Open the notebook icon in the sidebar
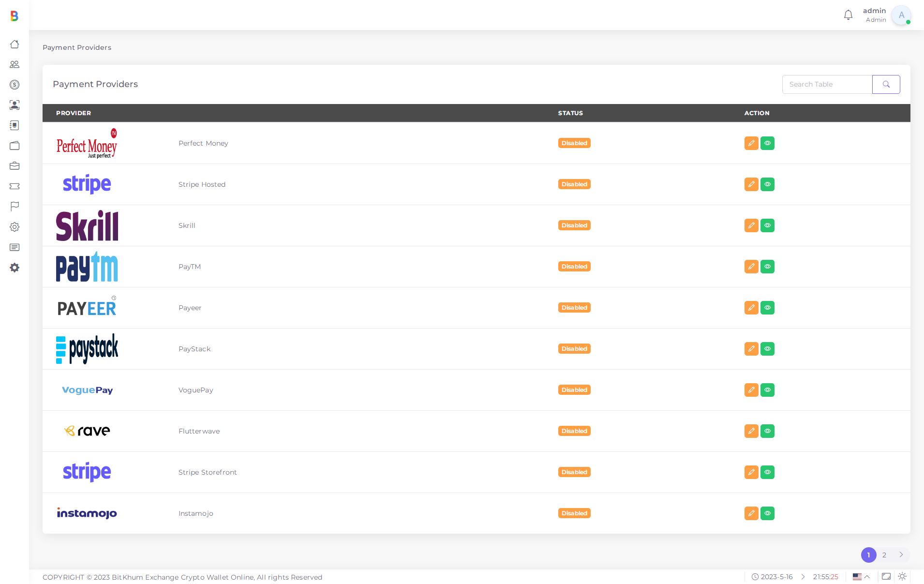This screenshot has width=924, height=584. (15, 125)
